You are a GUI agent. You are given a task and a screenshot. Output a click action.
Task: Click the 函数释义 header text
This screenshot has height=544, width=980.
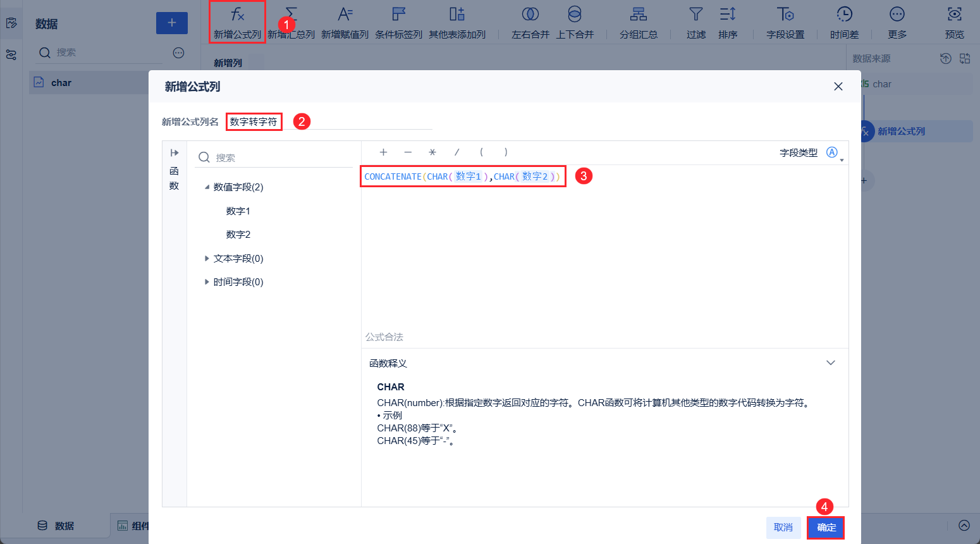388,363
